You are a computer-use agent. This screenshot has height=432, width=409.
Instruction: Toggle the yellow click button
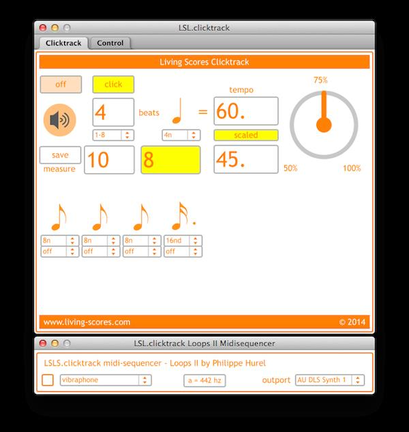[113, 84]
